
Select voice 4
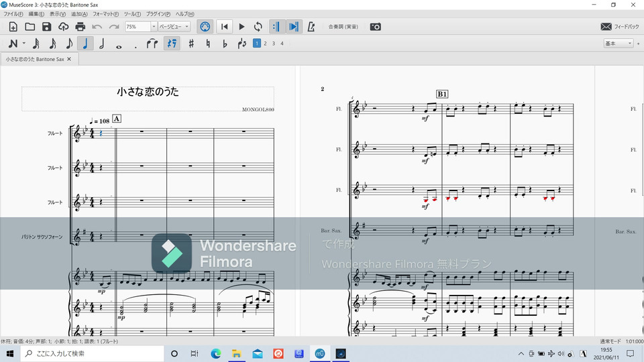coord(282,43)
